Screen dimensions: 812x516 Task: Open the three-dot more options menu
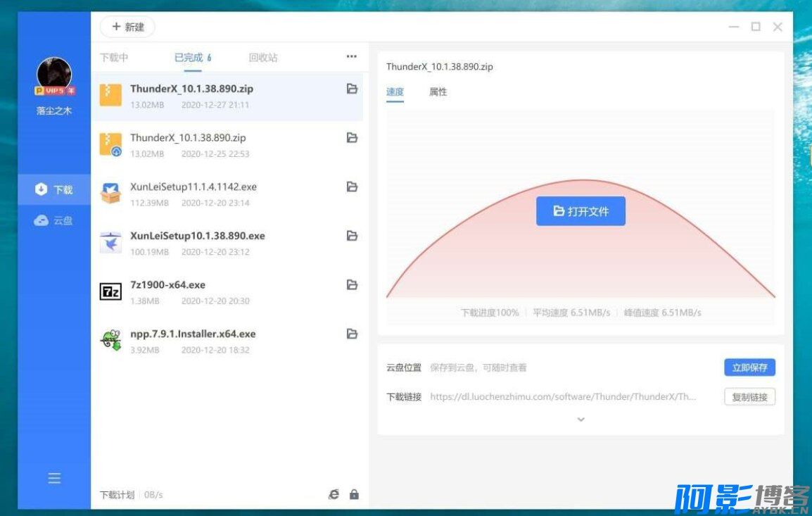[351, 57]
